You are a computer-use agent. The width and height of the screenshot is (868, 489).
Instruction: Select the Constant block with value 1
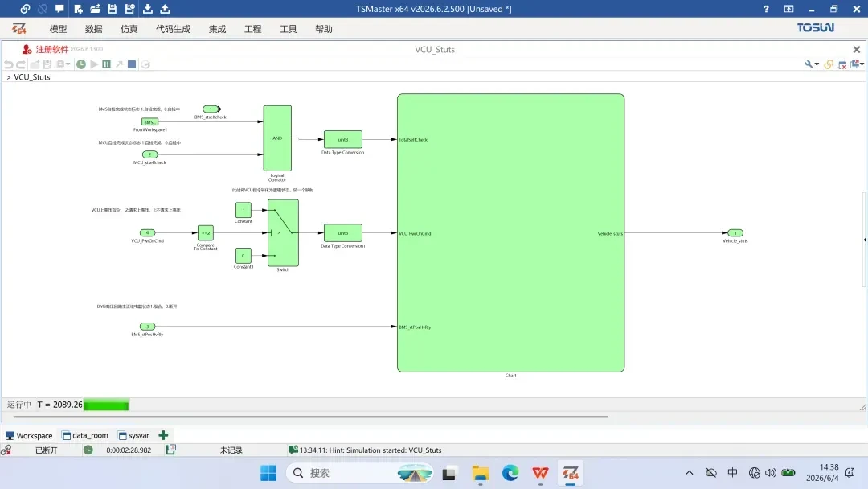(x=243, y=210)
